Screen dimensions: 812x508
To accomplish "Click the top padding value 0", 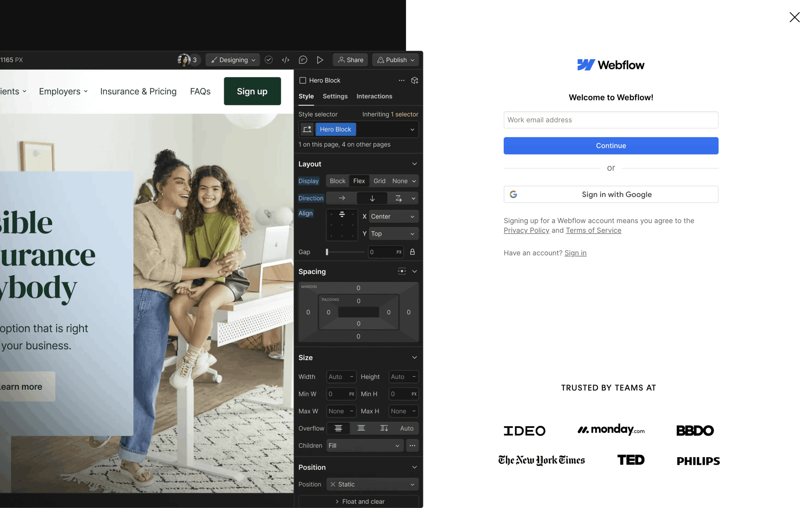I will click(x=358, y=301).
